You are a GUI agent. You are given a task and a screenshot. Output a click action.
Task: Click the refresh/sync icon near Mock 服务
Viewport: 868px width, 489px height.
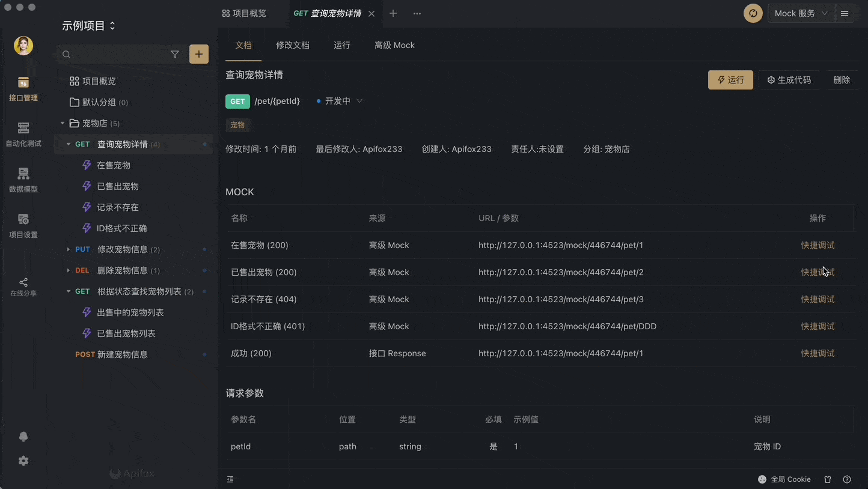(x=753, y=13)
